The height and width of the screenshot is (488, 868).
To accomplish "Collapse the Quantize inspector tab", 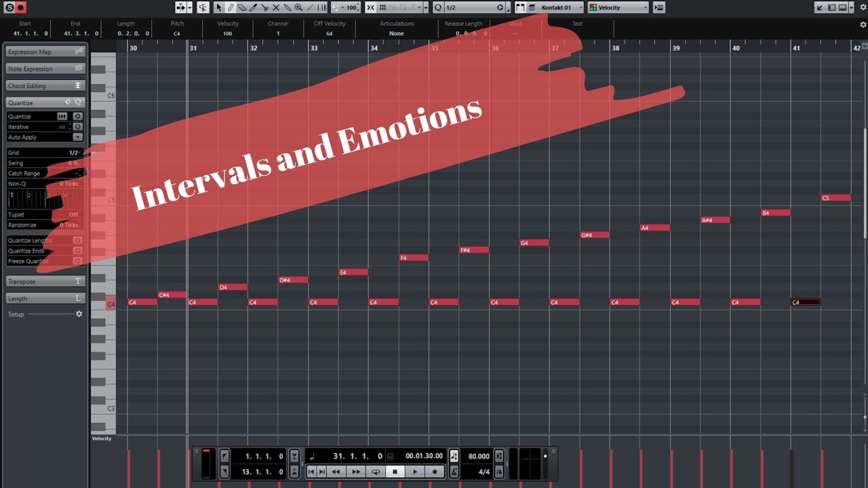I will 45,102.
